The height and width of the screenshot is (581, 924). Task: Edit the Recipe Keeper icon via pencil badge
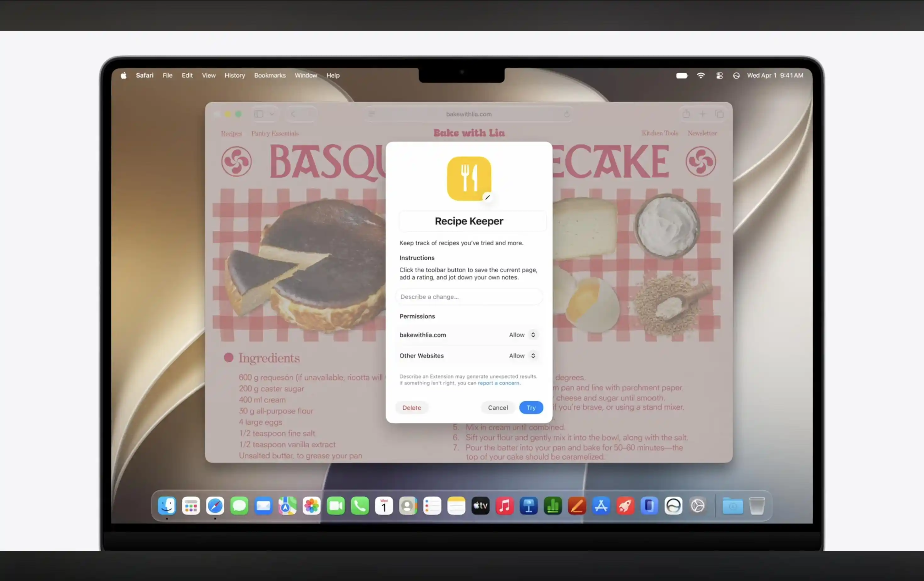tap(487, 197)
